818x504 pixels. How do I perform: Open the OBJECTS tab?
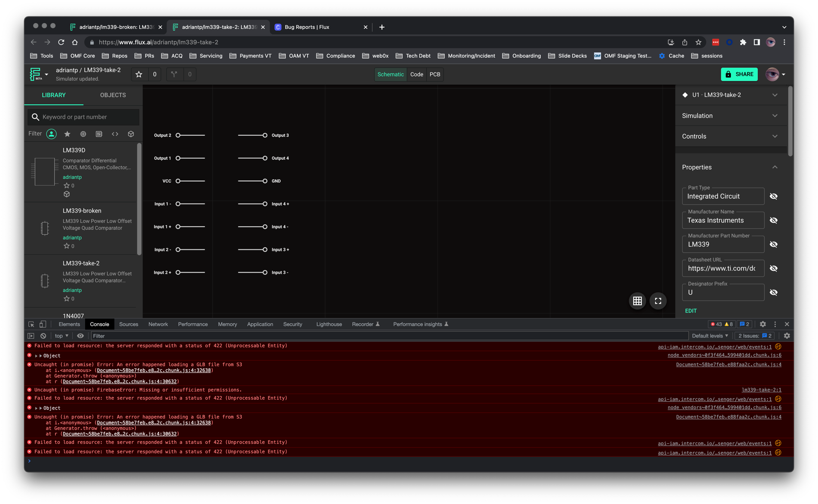coord(113,95)
